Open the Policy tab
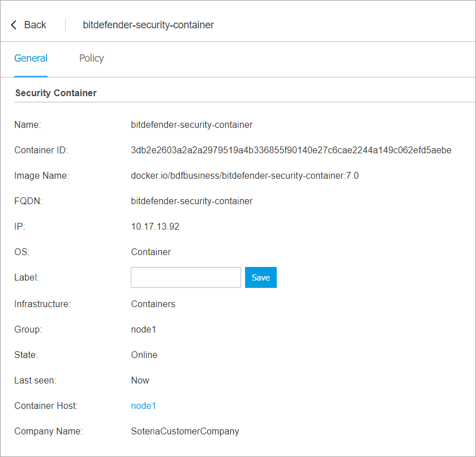This screenshot has width=476, height=457. pyautogui.click(x=91, y=58)
